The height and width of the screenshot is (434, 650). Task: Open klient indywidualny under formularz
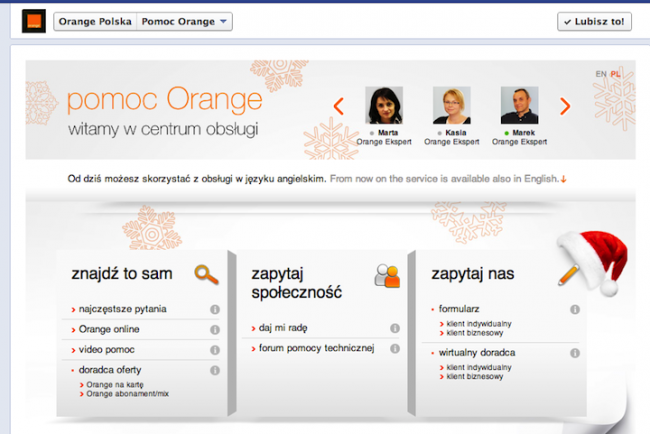pyautogui.click(x=479, y=324)
